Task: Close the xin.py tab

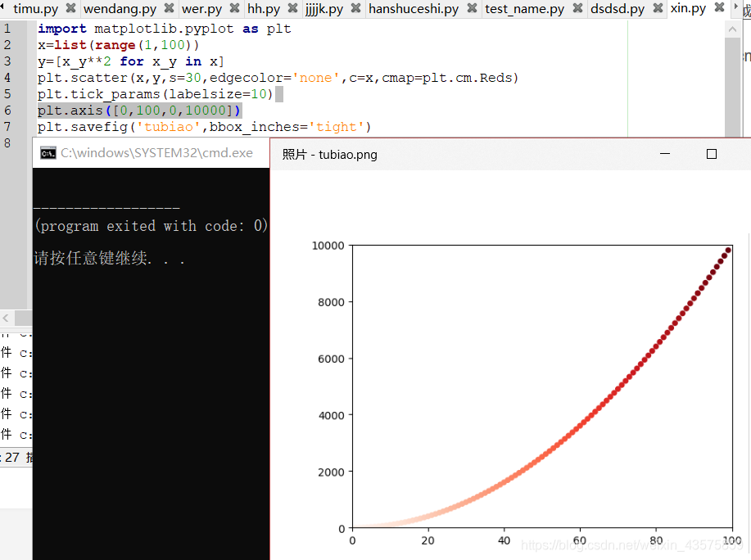Action: click(720, 9)
